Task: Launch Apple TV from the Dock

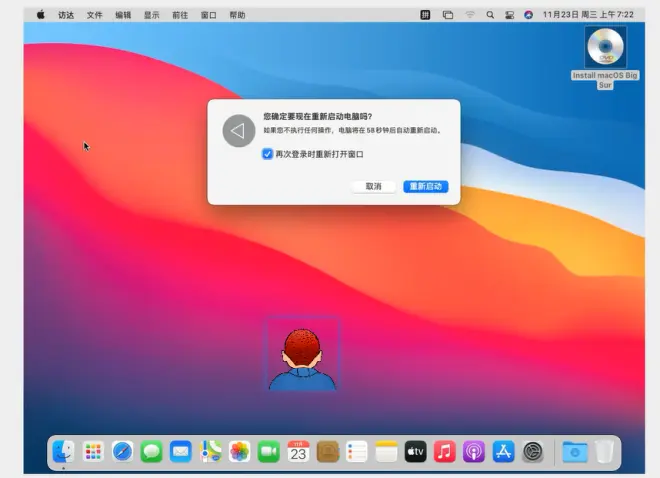Action: coord(415,452)
